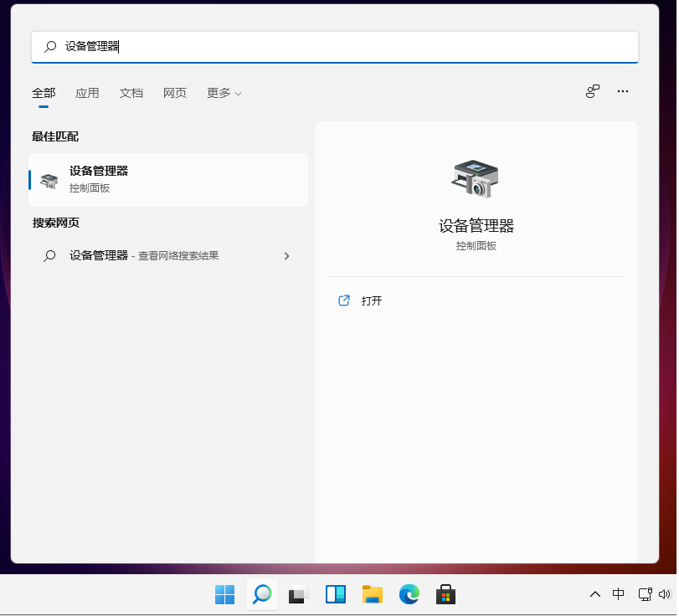Switch to the 文档 tab

coord(131,93)
